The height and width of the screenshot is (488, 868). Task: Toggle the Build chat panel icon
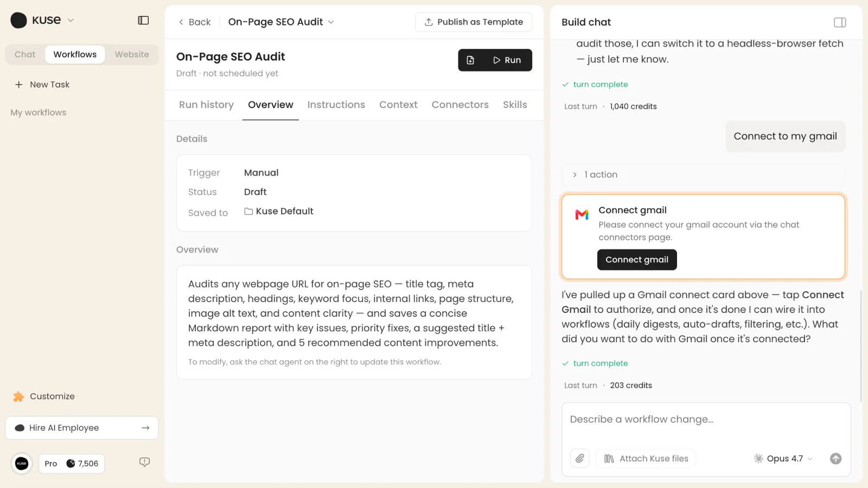pyautogui.click(x=840, y=22)
